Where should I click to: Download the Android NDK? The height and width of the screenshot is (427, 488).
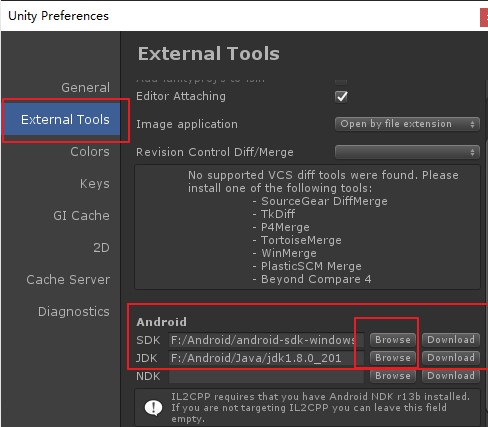451,376
